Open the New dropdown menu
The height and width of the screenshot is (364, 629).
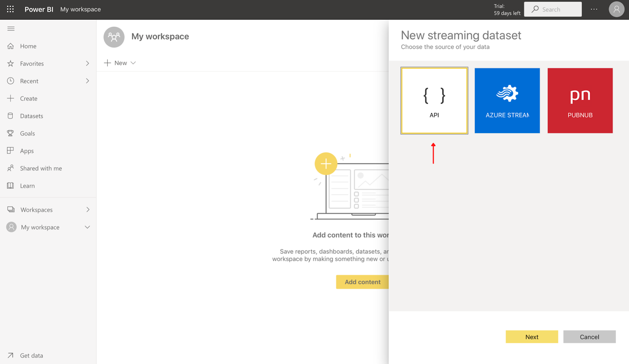click(120, 63)
